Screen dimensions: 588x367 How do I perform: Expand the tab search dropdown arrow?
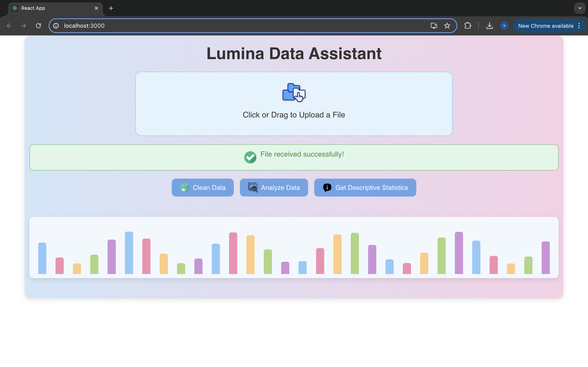tap(579, 8)
